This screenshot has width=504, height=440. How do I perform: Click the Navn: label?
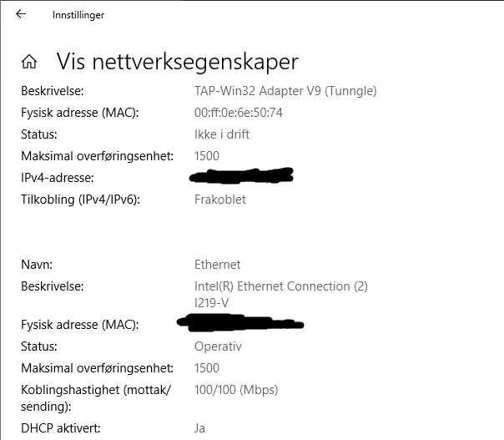tap(37, 265)
